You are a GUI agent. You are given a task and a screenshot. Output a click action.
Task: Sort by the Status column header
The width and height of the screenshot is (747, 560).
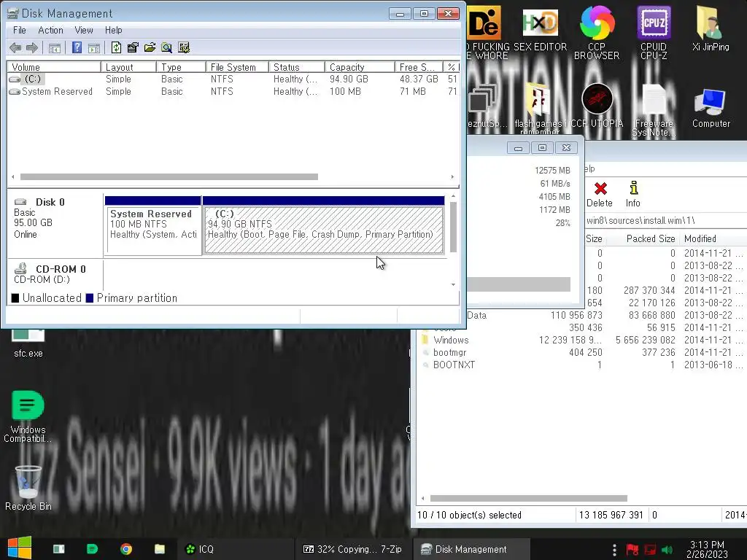point(297,67)
